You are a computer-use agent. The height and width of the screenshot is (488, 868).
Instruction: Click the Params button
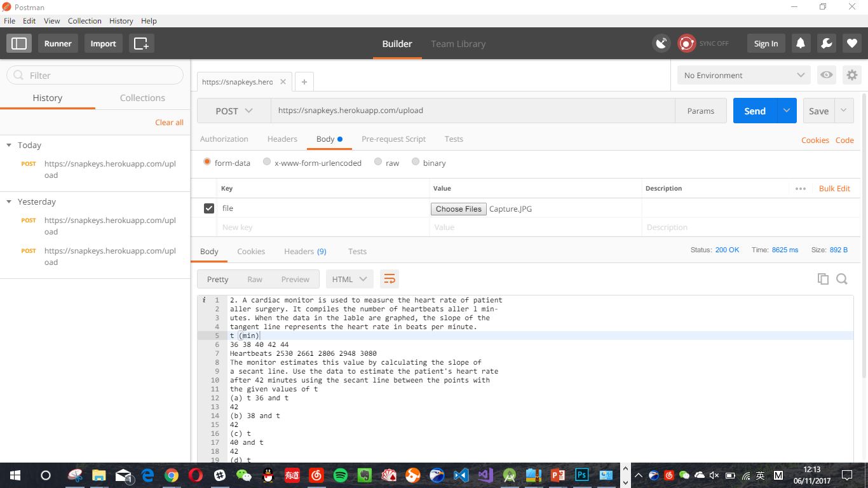(x=700, y=111)
